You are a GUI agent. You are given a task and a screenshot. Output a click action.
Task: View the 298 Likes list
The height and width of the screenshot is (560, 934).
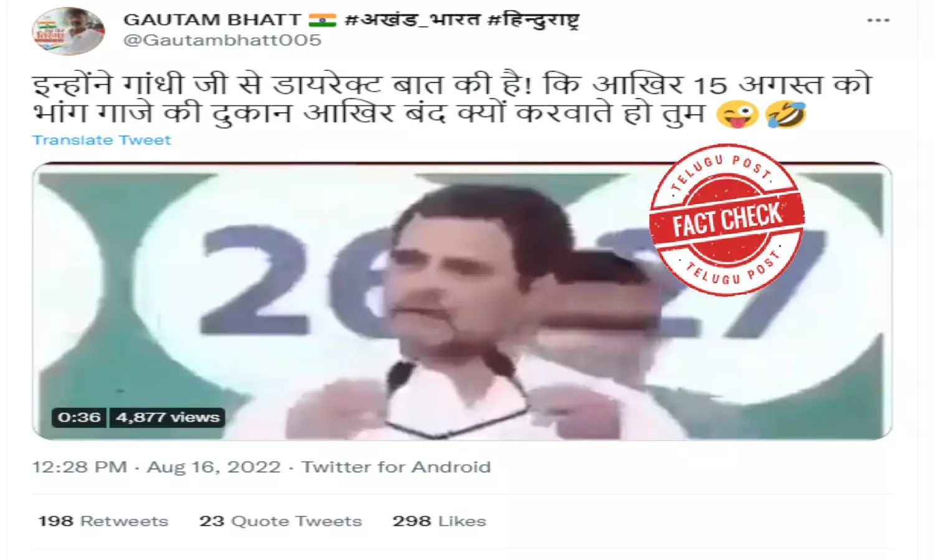(x=439, y=521)
